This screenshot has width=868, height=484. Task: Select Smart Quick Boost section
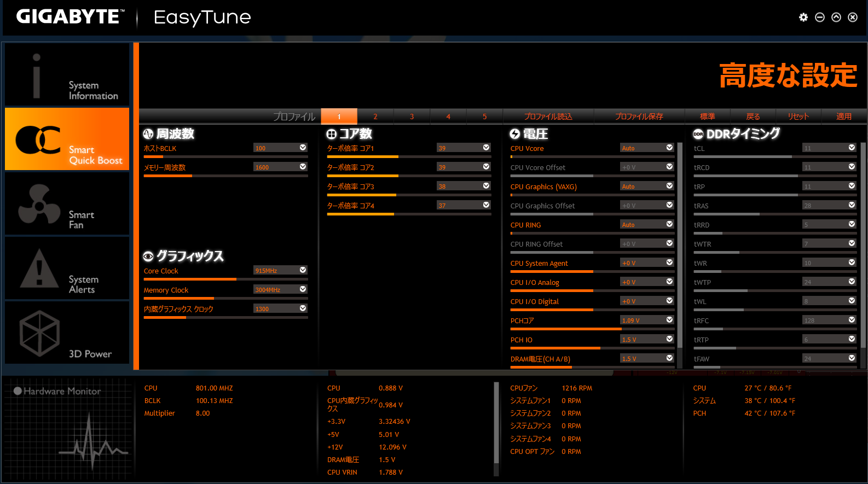67,139
